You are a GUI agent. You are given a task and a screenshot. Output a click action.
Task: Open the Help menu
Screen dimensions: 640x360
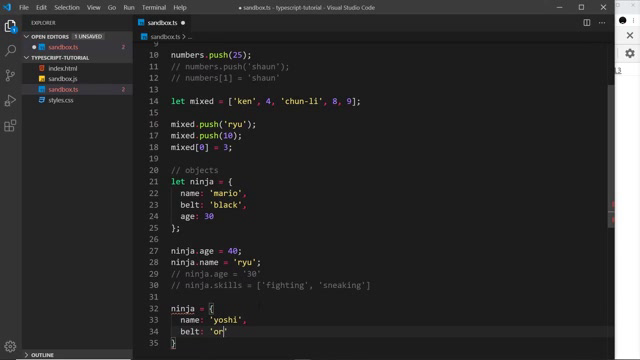pyautogui.click(x=180, y=7)
